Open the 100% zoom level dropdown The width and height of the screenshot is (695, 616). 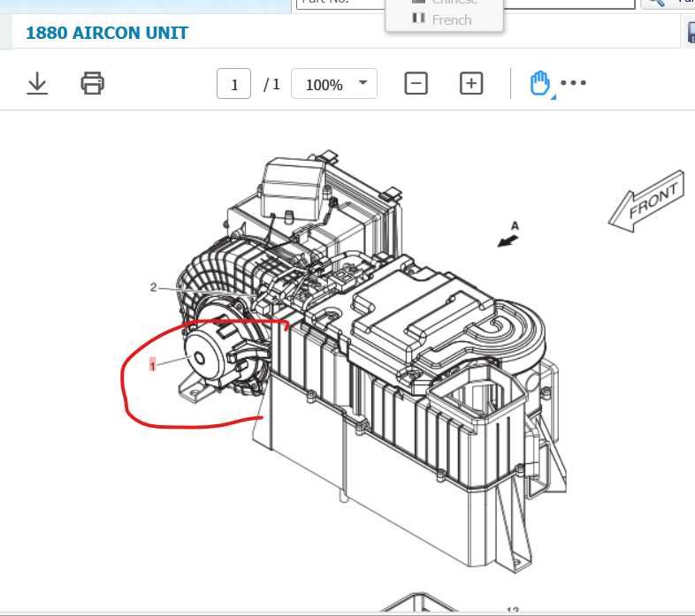click(x=334, y=84)
